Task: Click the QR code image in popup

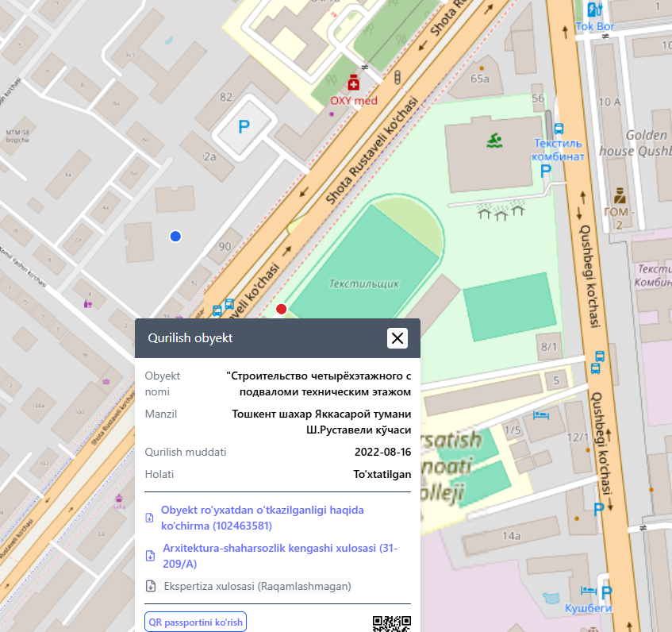Action: pos(392,624)
